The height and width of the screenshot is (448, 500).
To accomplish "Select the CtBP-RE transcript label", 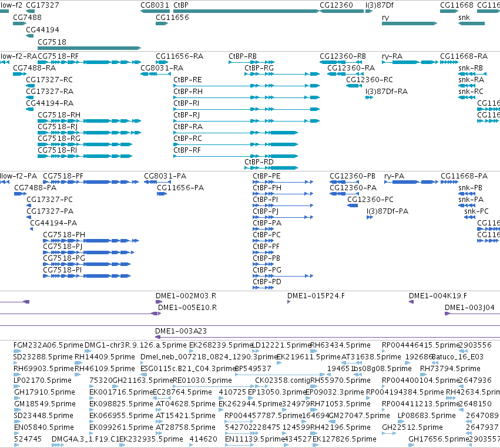I will pos(187,80).
